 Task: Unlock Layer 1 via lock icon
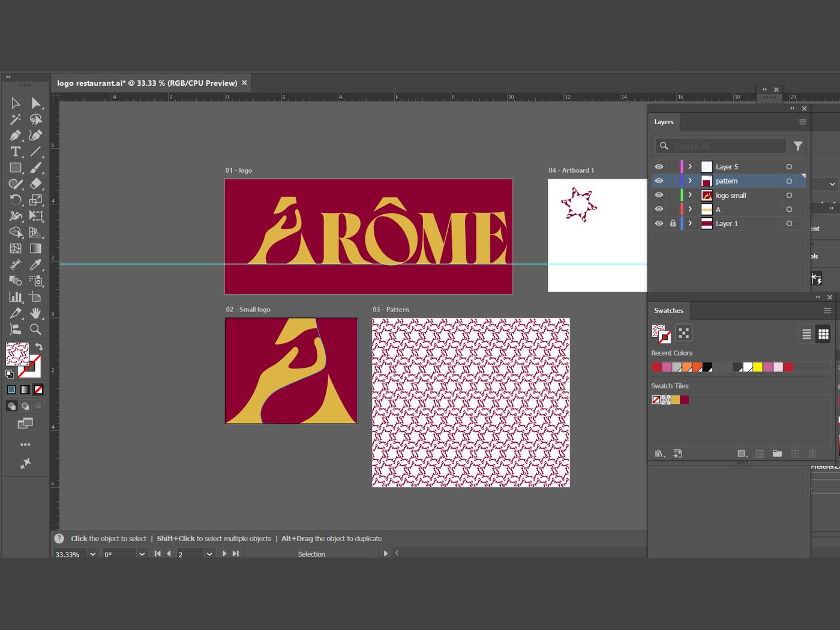(x=673, y=223)
